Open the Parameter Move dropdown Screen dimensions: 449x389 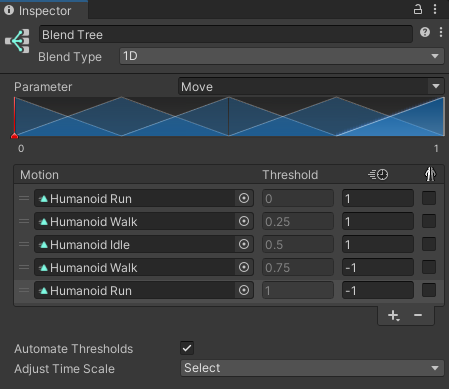click(x=311, y=86)
